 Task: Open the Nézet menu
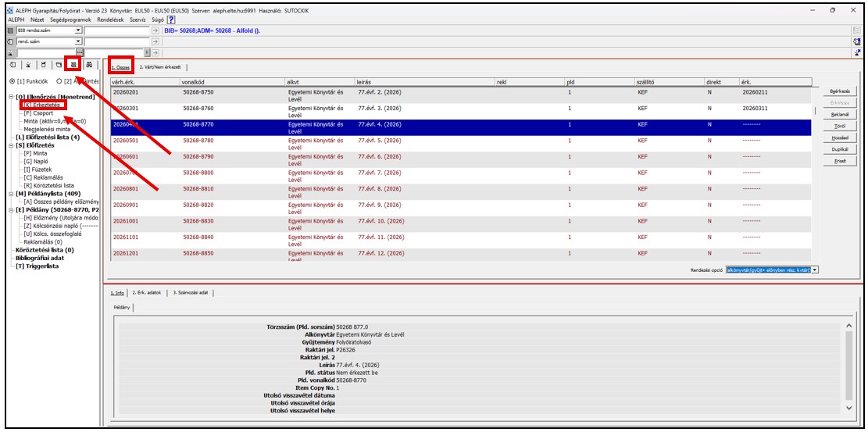(x=38, y=20)
